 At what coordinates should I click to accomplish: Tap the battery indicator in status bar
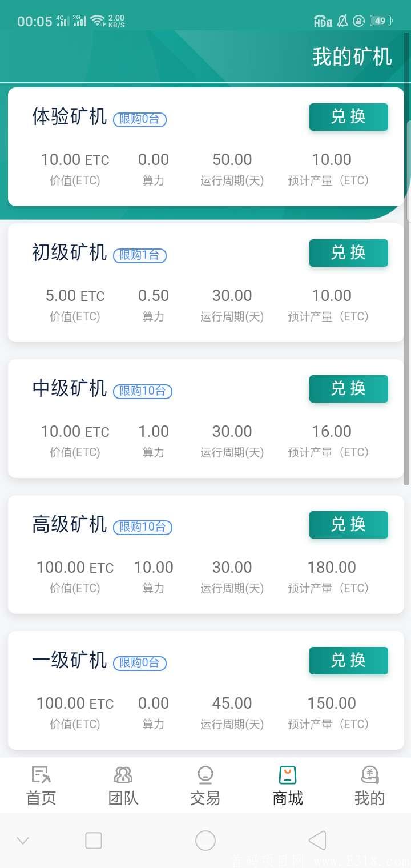[380, 21]
